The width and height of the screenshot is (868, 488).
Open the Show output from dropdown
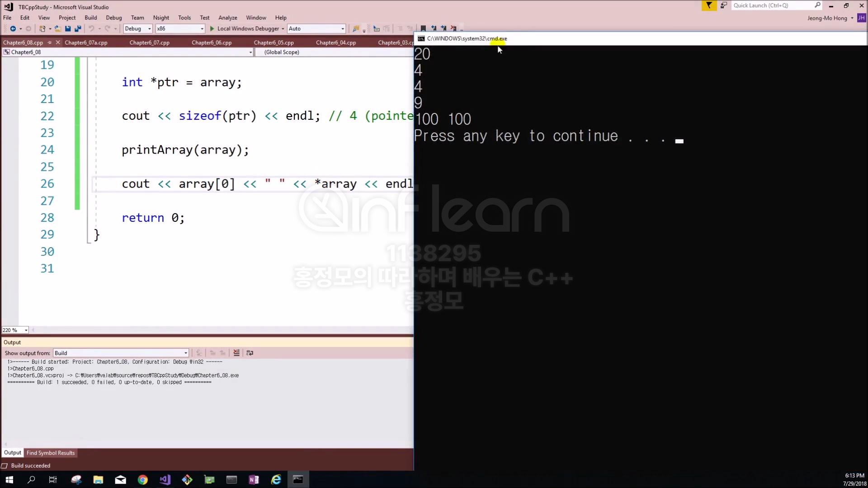coord(185,353)
